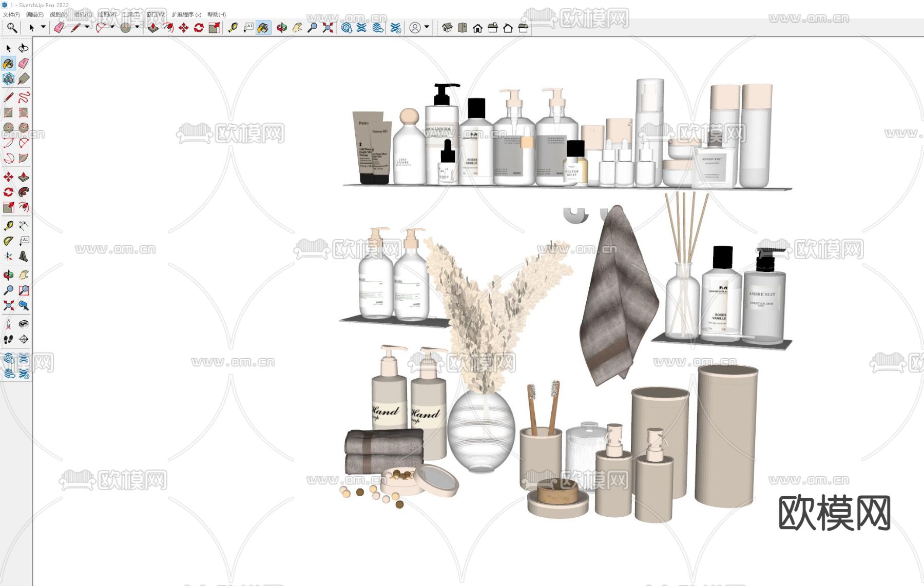Expand the user account dropdown arrow
This screenshot has width=924, height=586.
click(x=427, y=27)
